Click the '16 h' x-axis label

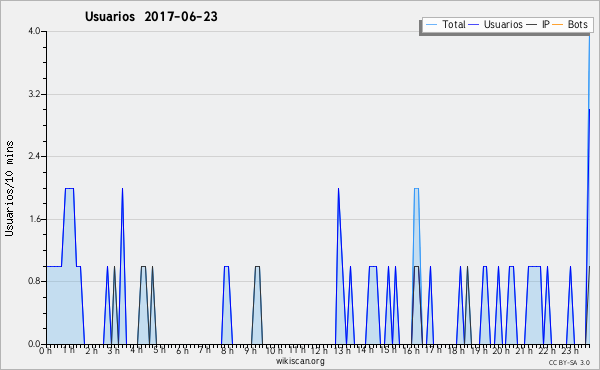411,350
